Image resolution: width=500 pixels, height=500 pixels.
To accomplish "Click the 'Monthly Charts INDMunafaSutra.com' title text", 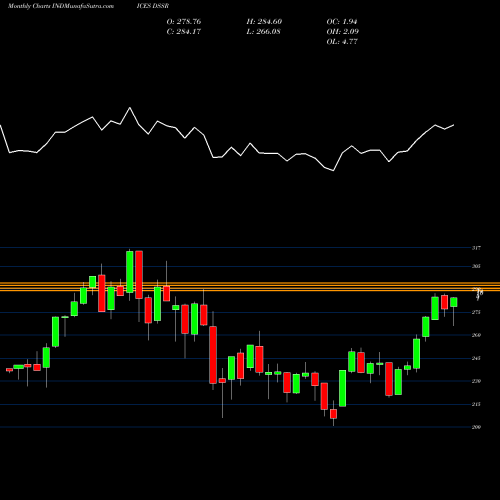I will pos(61,6).
